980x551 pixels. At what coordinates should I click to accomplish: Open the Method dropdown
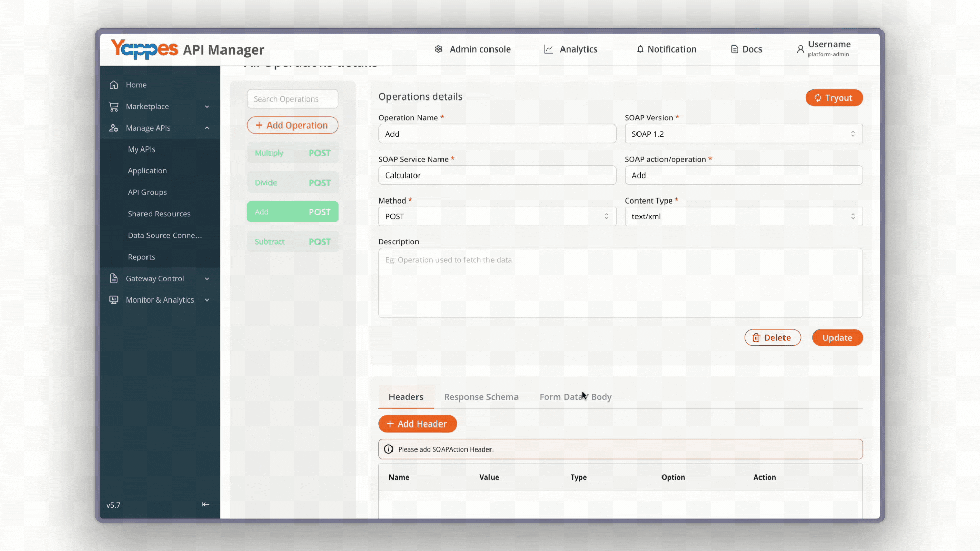click(x=497, y=216)
